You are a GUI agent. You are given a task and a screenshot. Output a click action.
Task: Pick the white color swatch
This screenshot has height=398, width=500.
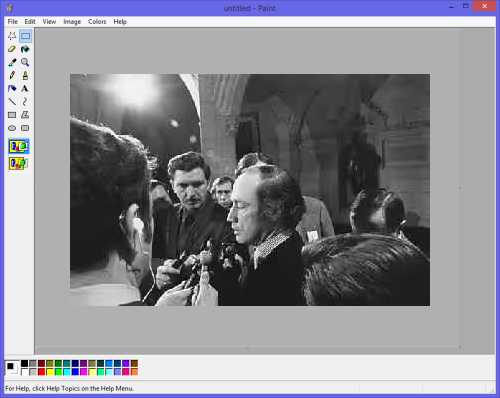click(25, 372)
